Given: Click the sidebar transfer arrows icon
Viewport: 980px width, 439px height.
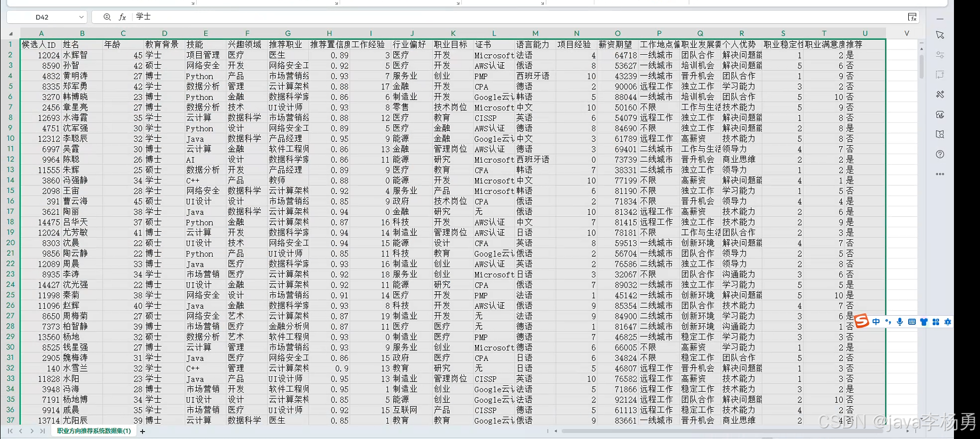Looking at the screenshot, I should 940,74.
